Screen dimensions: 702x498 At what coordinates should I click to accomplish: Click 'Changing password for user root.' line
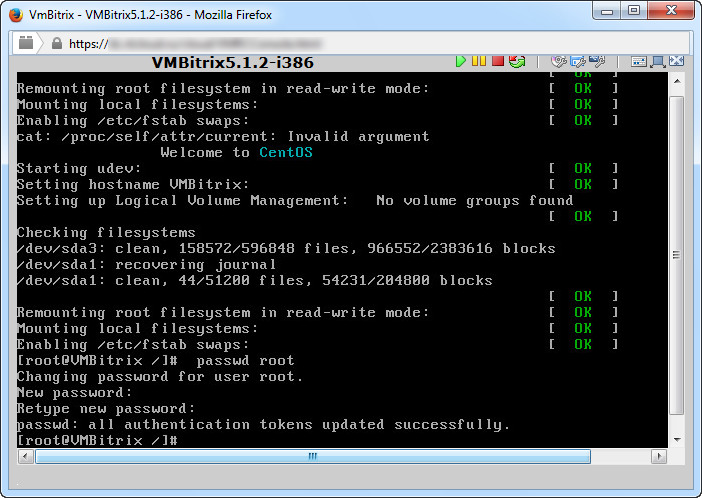click(160, 377)
